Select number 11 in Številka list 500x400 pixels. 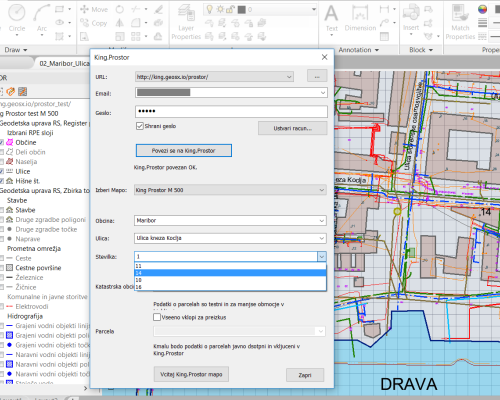pos(230,266)
